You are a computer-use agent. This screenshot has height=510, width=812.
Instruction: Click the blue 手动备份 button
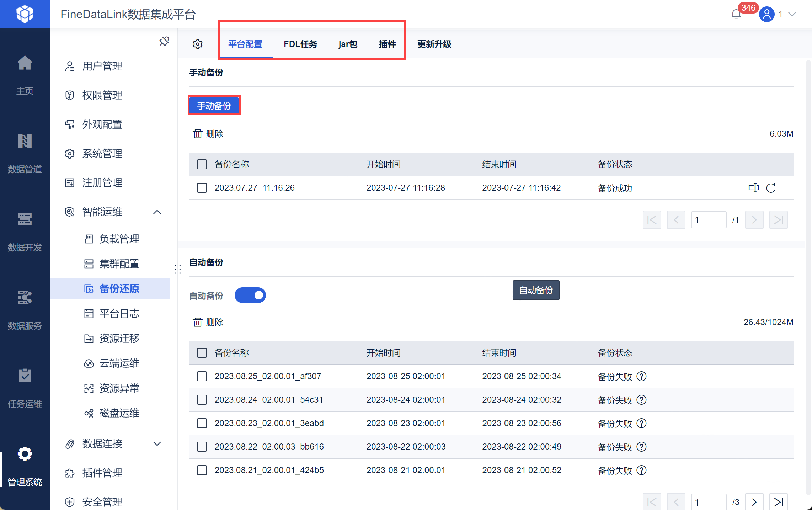tap(214, 106)
